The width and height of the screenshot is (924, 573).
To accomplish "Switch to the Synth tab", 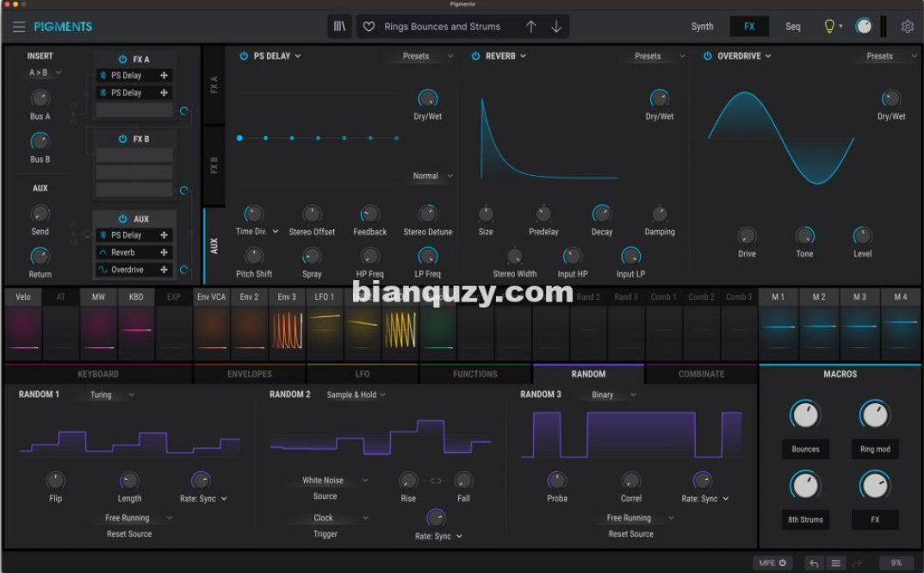I will pyautogui.click(x=702, y=27).
